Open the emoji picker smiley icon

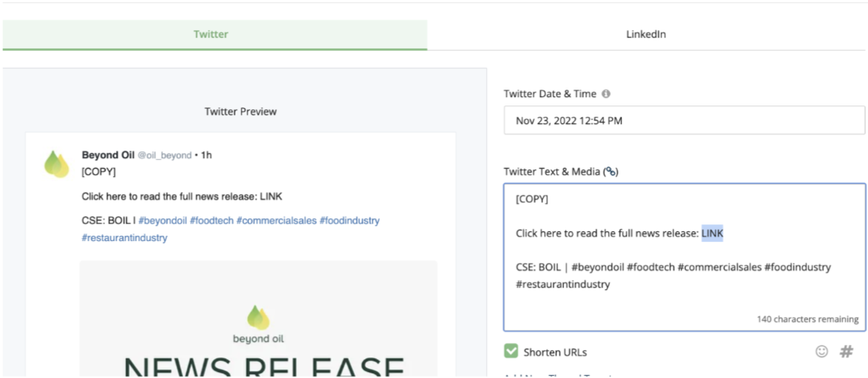[821, 352]
